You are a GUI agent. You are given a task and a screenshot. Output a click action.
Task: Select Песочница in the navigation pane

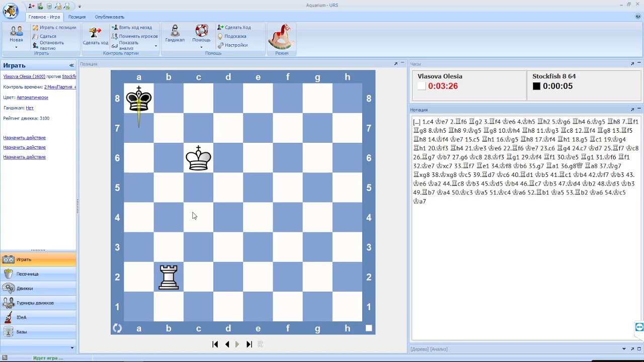click(38, 274)
